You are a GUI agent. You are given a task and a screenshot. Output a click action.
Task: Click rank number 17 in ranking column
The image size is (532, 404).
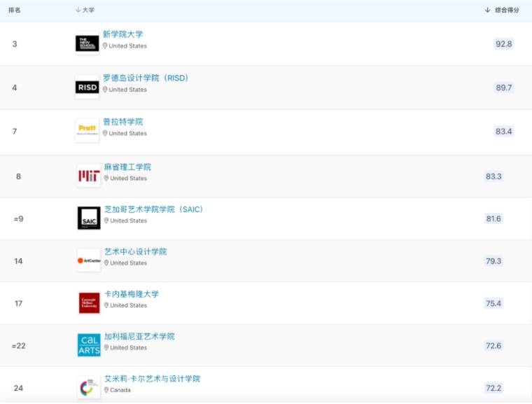[x=18, y=303]
